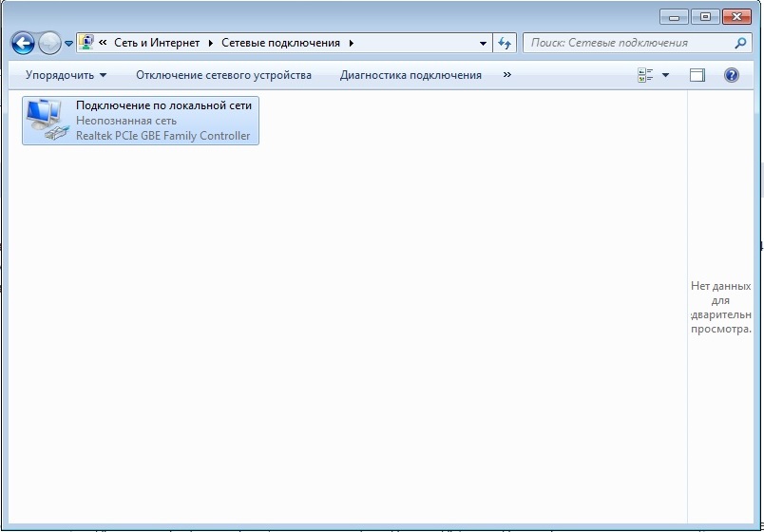
Task: Open the recent pages history dropdown
Action: [68, 44]
